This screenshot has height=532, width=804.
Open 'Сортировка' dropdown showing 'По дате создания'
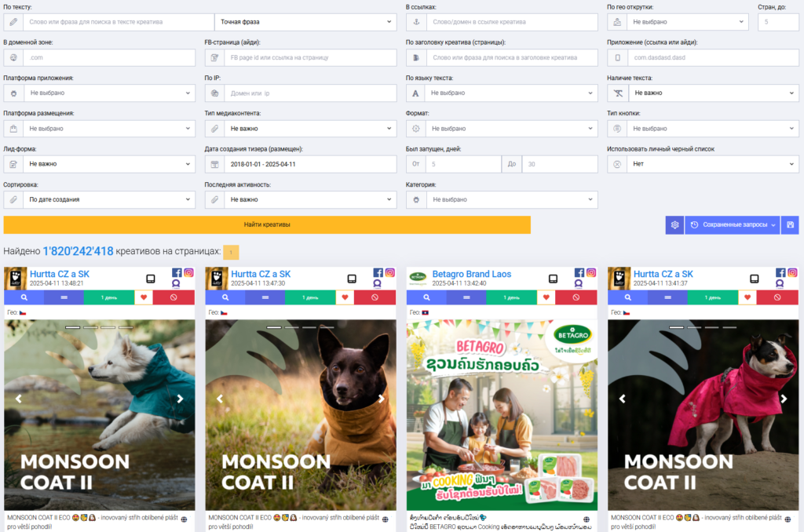[109, 199]
